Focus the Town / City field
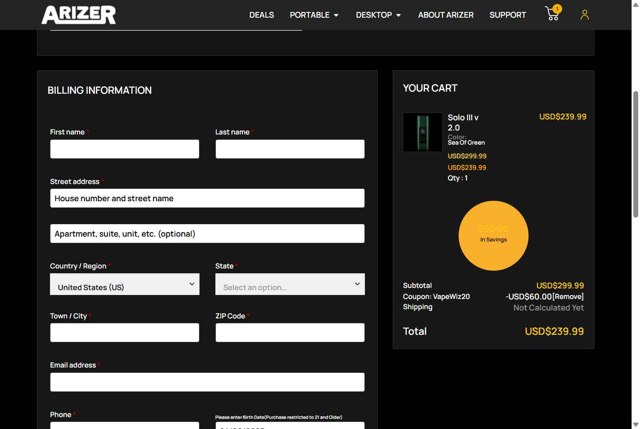This screenshot has width=640, height=429. (124, 332)
